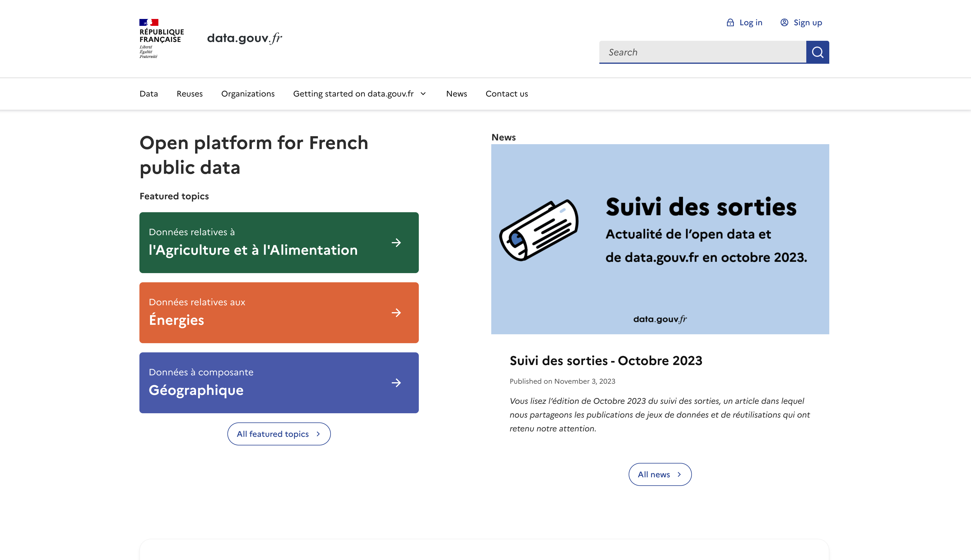Click the chevron in the All news button
971x560 pixels.
coord(679,474)
